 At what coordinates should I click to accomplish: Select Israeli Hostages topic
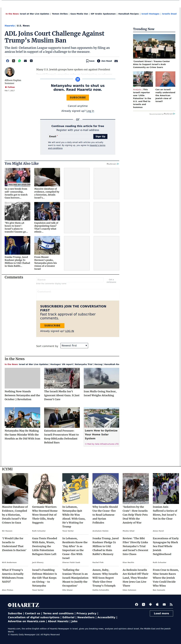point(150,14)
